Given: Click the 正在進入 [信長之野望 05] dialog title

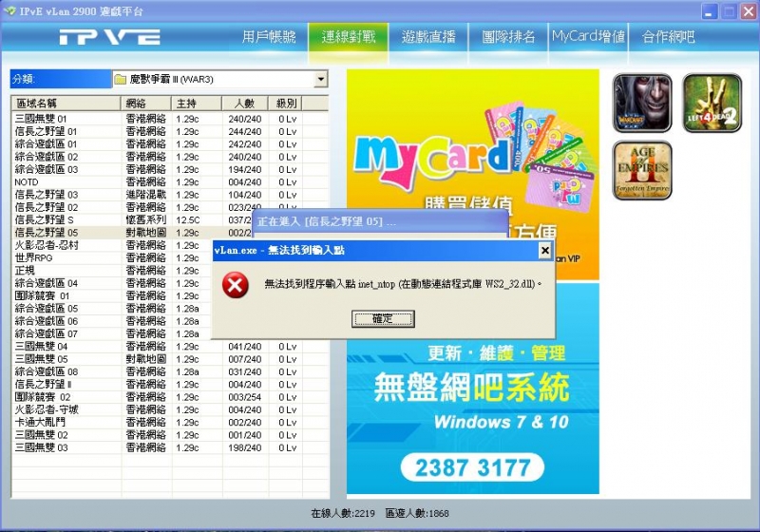Looking at the screenshot, I should [327, 222].
